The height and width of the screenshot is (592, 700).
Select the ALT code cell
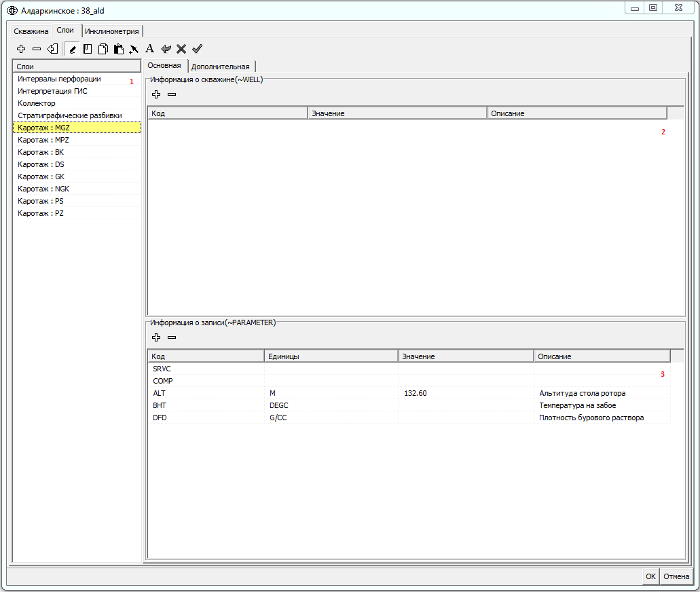point(206,393)
